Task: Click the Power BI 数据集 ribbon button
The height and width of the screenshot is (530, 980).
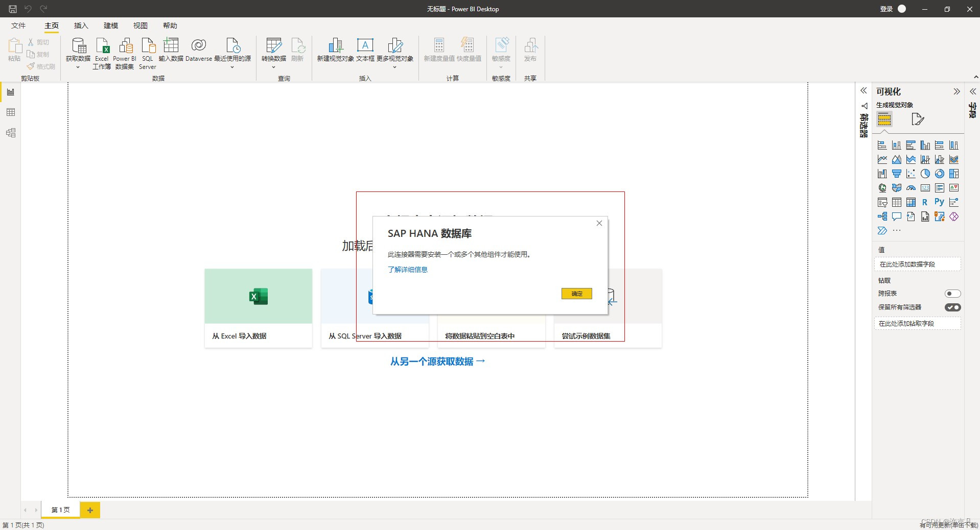Action: [x=125, y=53]
